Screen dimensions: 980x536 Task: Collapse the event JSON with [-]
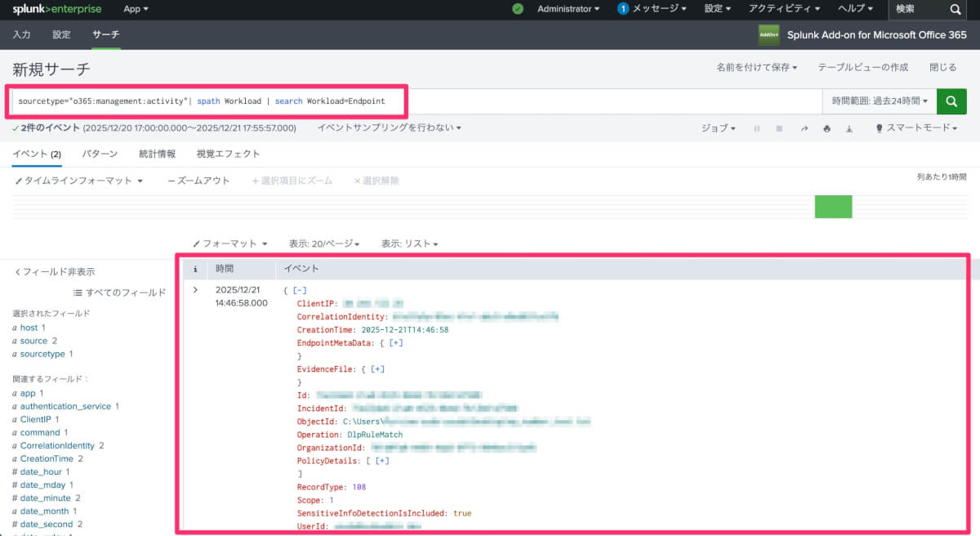point(300,291)
